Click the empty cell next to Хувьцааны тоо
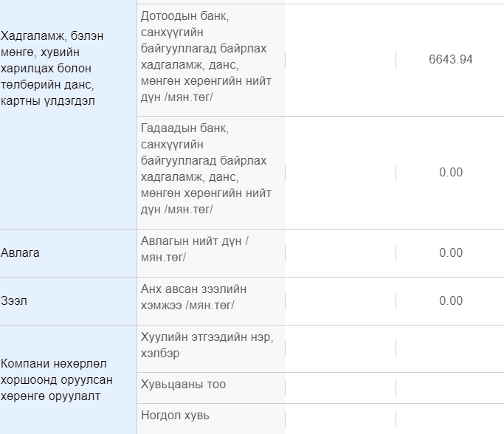This screenshot has width=504, height=434. [x=340, y=387]
